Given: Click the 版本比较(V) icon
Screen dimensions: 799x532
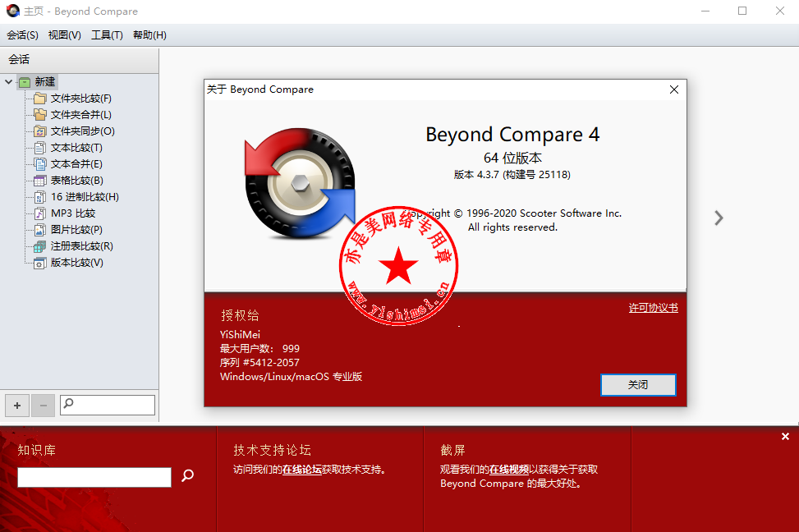Looking at the screenshot, I should click(39, 263).
